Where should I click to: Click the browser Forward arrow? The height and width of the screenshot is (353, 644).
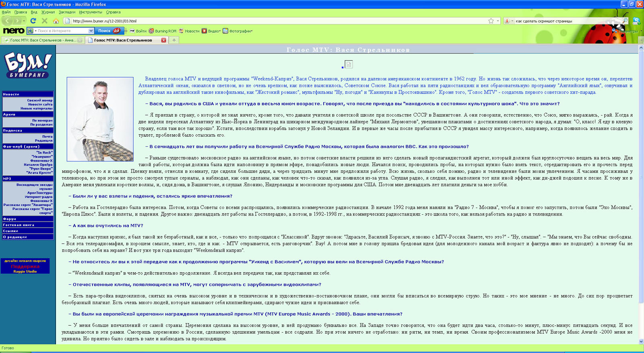click(17, 21)
